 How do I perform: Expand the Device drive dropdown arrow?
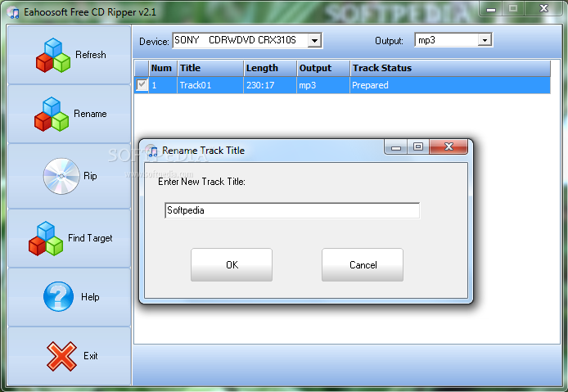(x=314, y=40)
